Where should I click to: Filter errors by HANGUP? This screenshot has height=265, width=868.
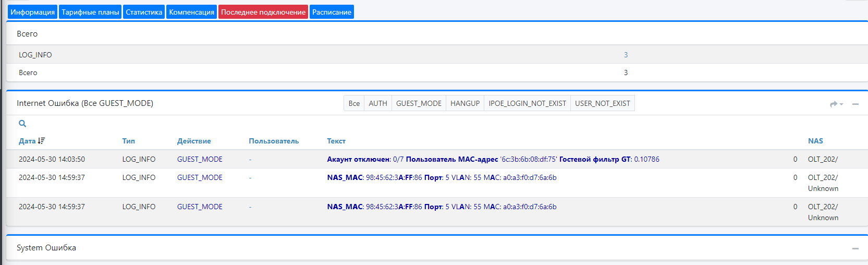point(465,103)
